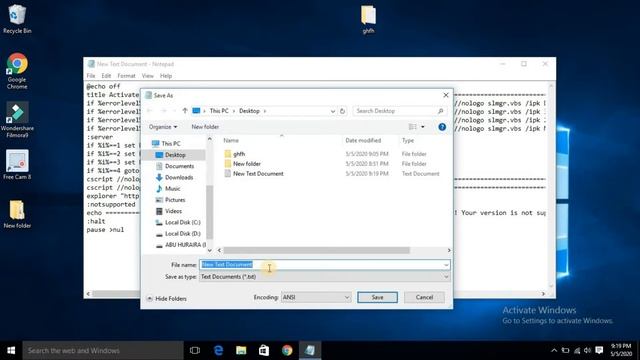Refresh the Desktop folder listing

coord(342,111)
